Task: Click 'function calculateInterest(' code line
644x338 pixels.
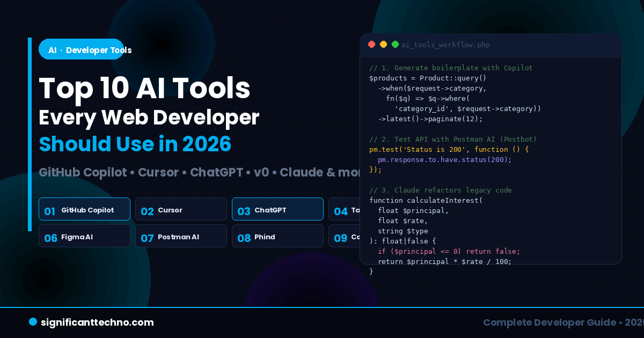Action: pyautogui.click(x=426, y=201)
